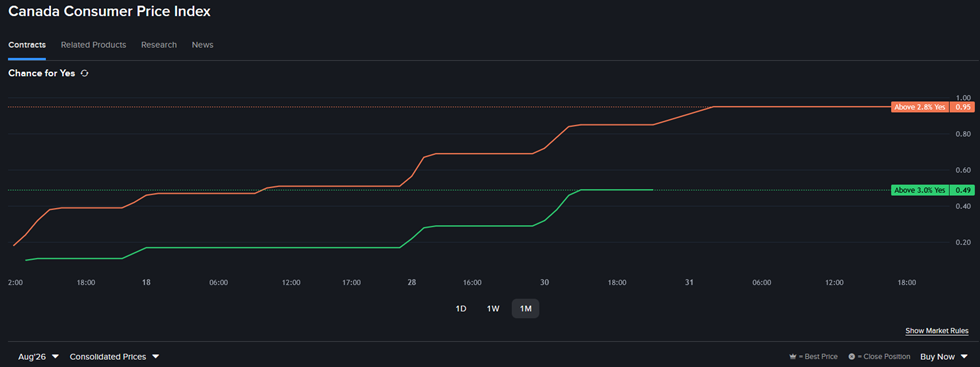Click the 28 date marker on axis

[x=411, y=283]
